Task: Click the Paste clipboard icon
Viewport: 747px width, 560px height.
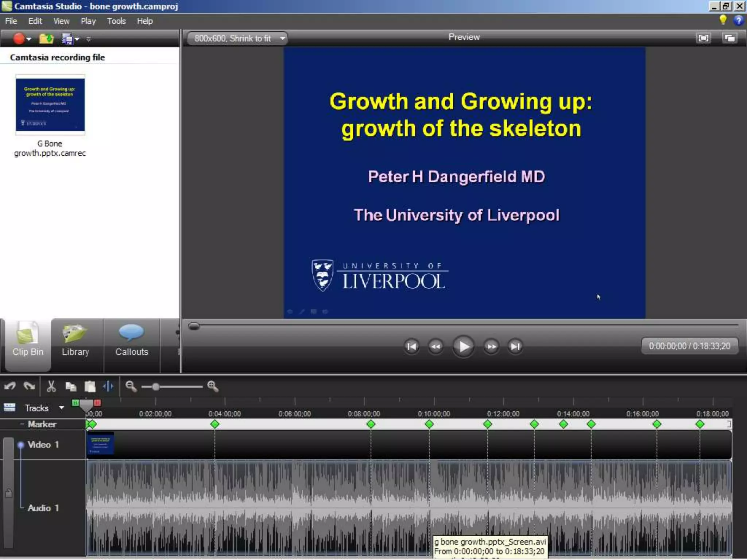Action: (90, 386)
